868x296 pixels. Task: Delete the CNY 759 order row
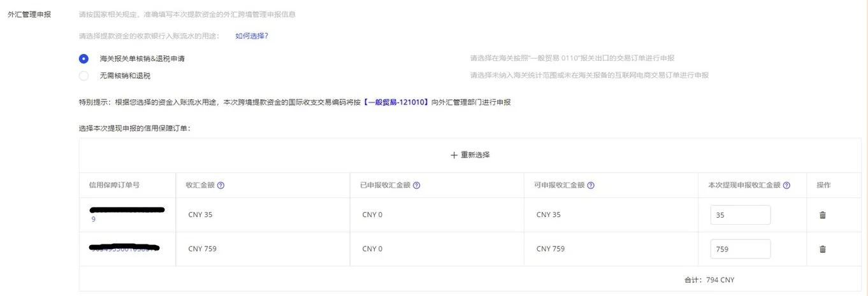(822, 249)
